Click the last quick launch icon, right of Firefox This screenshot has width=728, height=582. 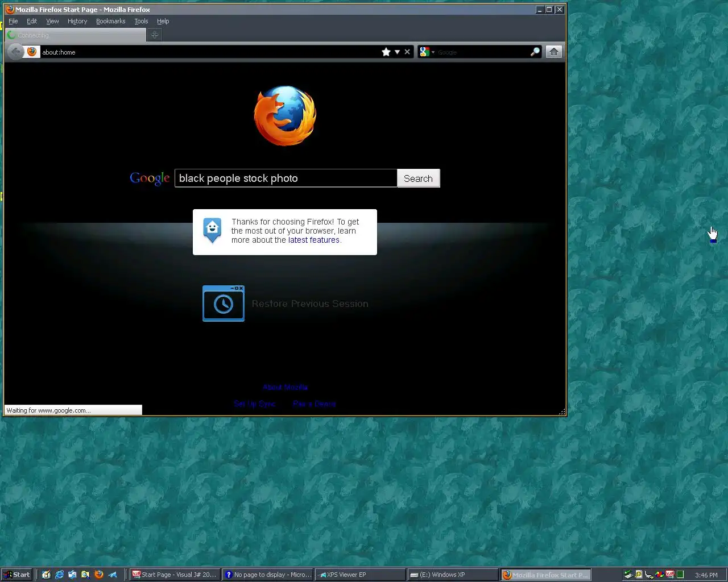point(113,575)
